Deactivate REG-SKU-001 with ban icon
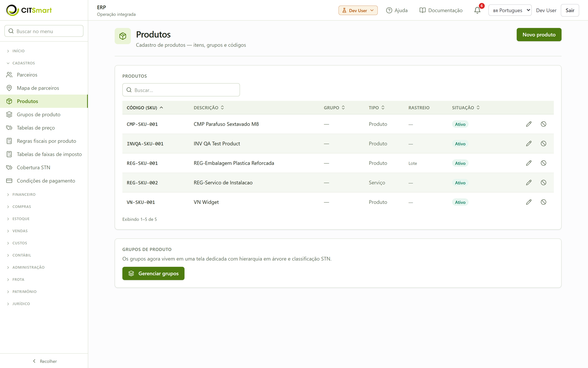The height and width of the screenshot is (368, 588). pos(543,163)
